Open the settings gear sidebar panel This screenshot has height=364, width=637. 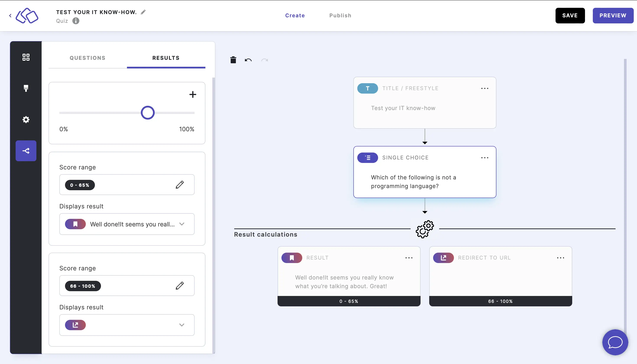(x=26, y=120)
